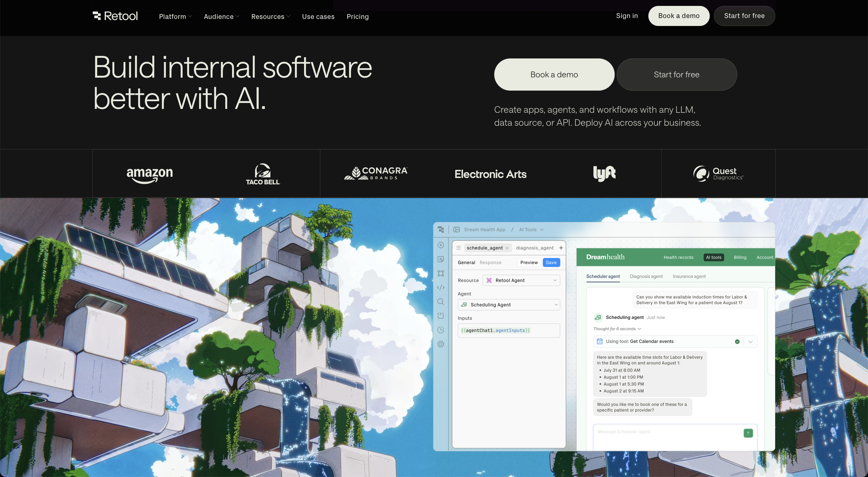Click the add plus icon in the mockup sidebar
This screenshot has height=477, width=868.
coord(441,245)
